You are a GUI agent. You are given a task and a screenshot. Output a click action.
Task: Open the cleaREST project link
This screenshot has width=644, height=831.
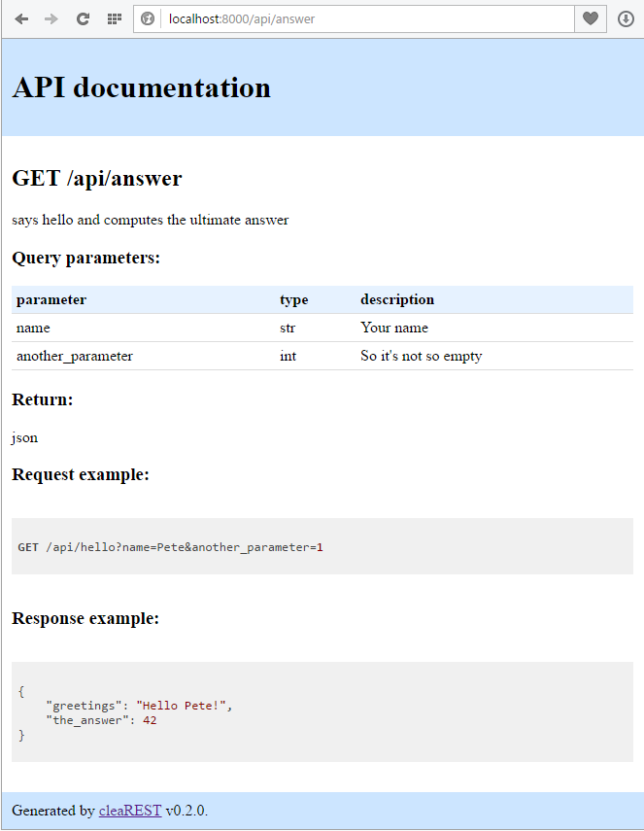click(129, 811)
